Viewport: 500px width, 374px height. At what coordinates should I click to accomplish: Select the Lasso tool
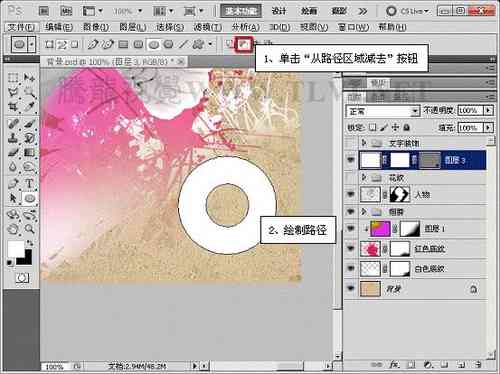click(13, 92)
